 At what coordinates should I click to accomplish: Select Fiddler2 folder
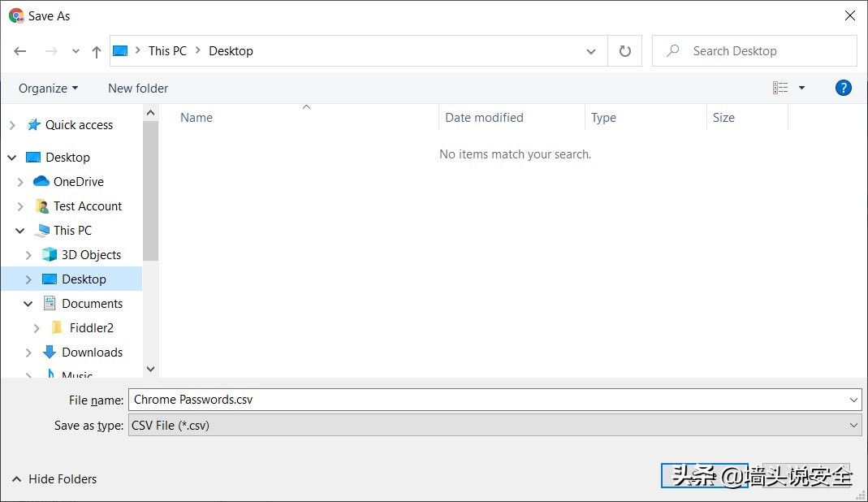(x=91, y=328)
